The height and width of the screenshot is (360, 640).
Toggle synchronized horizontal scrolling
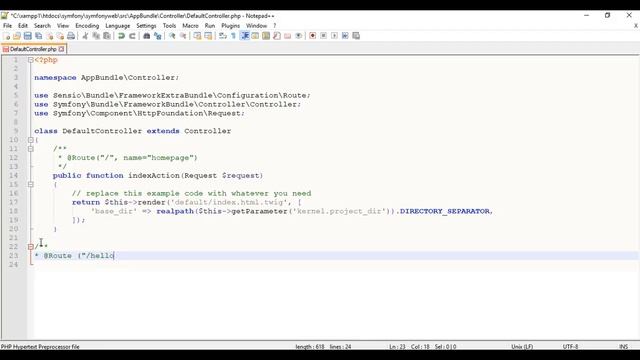click(x=208, y=36)
